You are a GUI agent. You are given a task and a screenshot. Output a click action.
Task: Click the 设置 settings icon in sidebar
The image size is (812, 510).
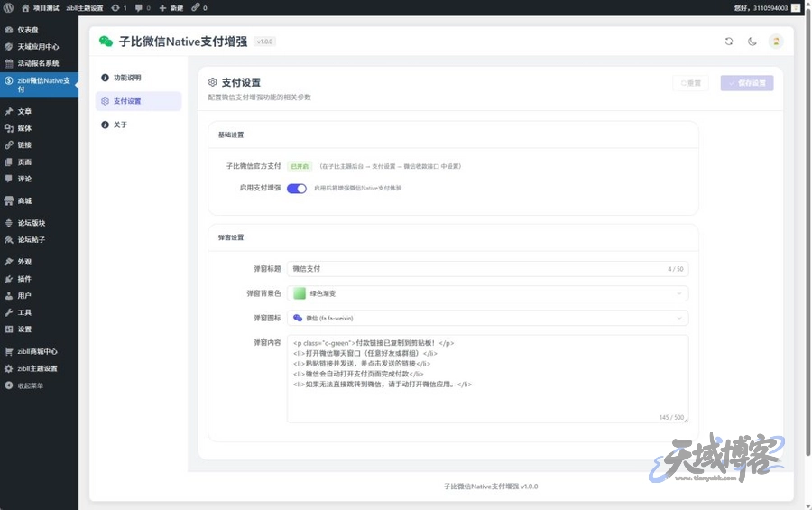[9, 329]
